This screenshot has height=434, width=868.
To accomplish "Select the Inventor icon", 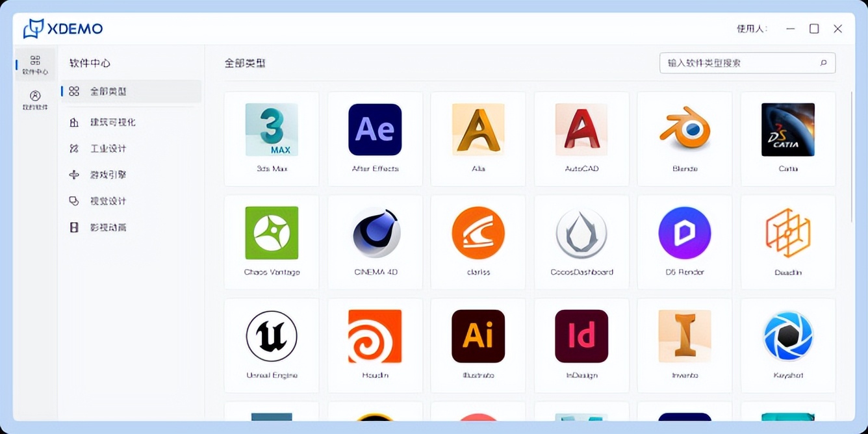I will (x=685, y=336).
